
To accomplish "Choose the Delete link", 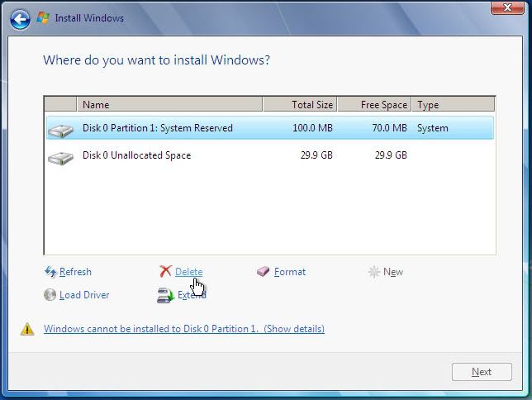I will tap(188, 272).
